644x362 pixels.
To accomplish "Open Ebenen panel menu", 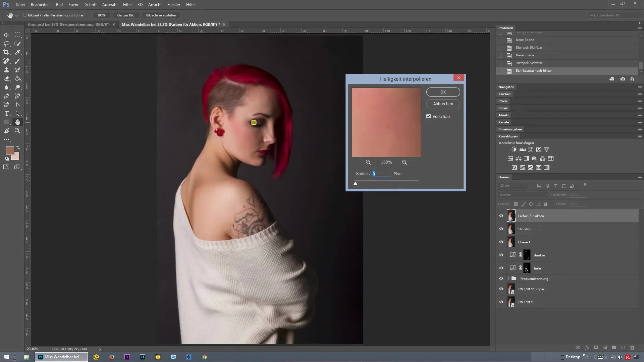I will 640,177.
